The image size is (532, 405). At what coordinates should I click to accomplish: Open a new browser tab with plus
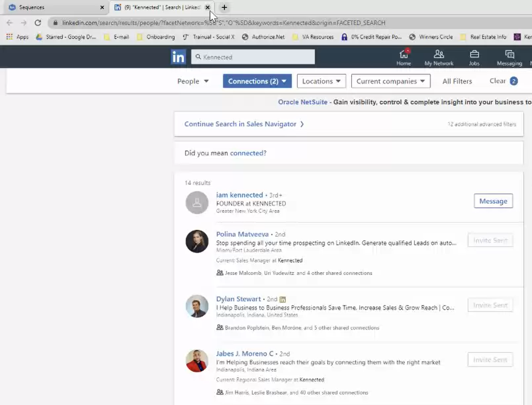tap(224, 7)
